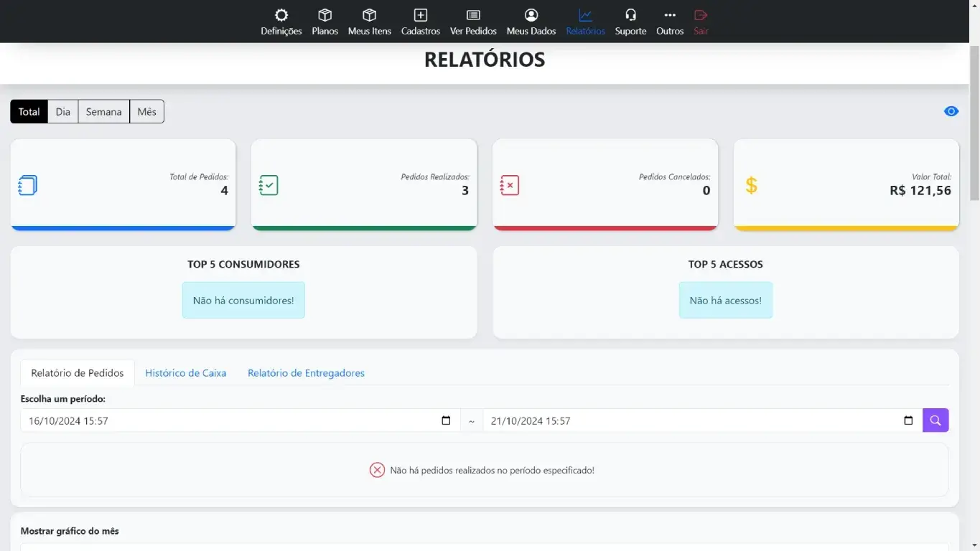Open Ver Pedidos list icon

coord(473,16)
